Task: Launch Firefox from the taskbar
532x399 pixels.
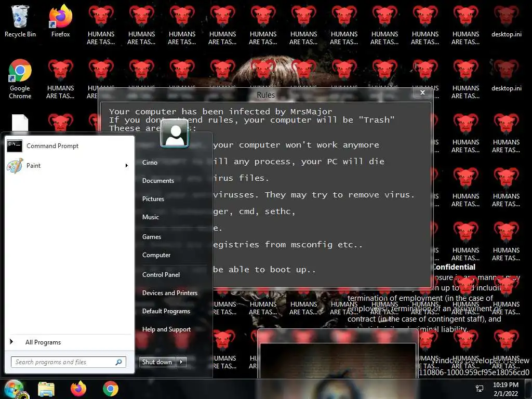Action: (x=78, y=389)
